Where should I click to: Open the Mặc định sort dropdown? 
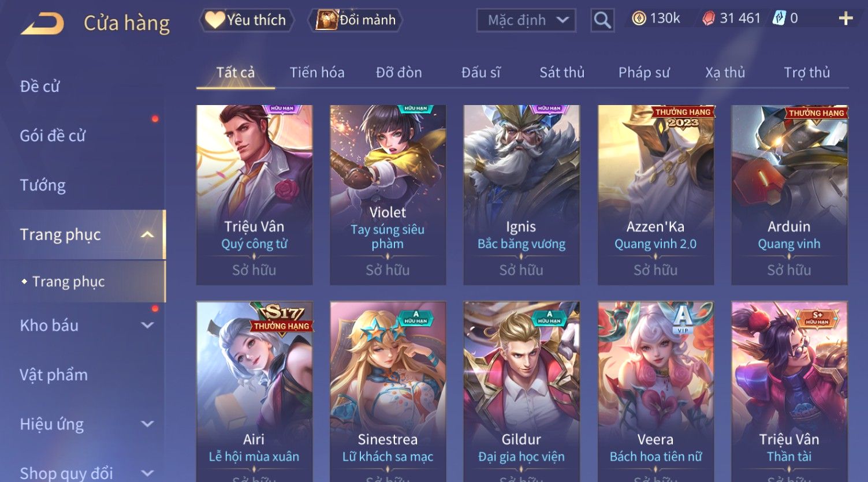tap(526, 20)
